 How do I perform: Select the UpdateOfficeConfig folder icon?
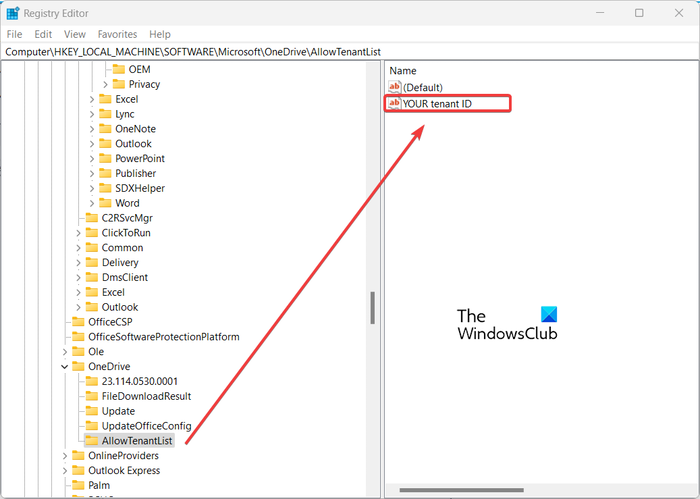click(x=92, y=426)
